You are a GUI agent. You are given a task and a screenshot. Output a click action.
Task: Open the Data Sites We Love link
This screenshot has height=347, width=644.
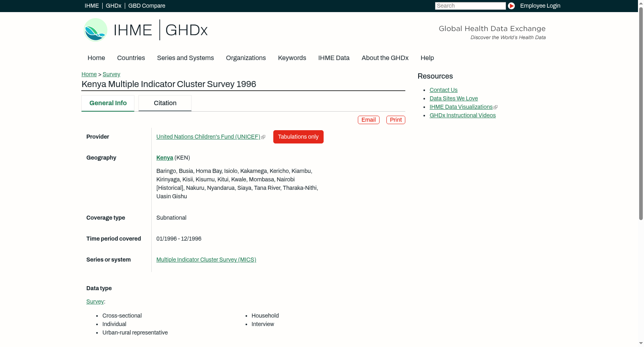[454, 98]
